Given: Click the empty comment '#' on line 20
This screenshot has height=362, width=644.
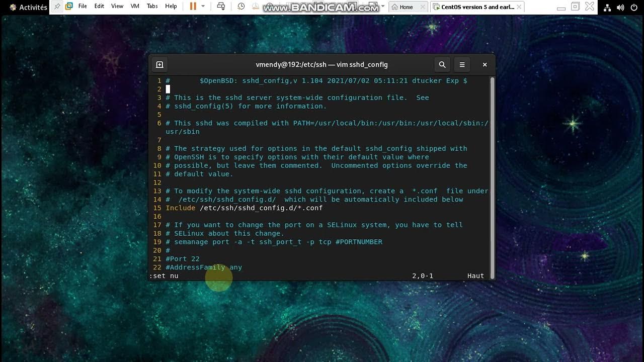Looking at the screenshot, I should pyautogui.click(x=168, y=250).
